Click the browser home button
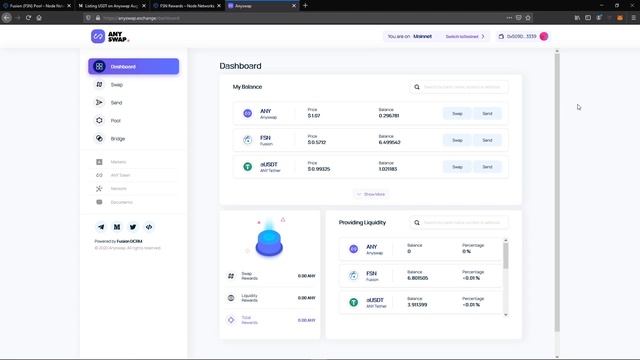Image resolution: width=640 pixels, height=360 pixels. coord(39,18)
